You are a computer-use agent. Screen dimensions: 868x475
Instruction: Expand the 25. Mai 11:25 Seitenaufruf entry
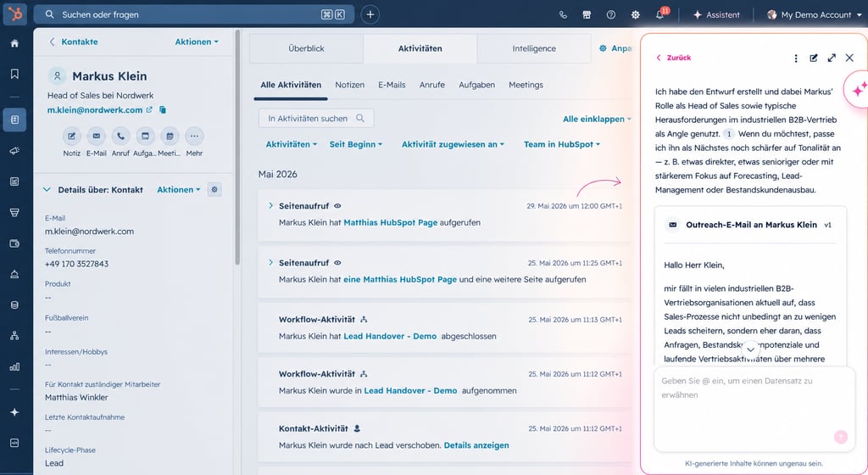click(270, 262)
